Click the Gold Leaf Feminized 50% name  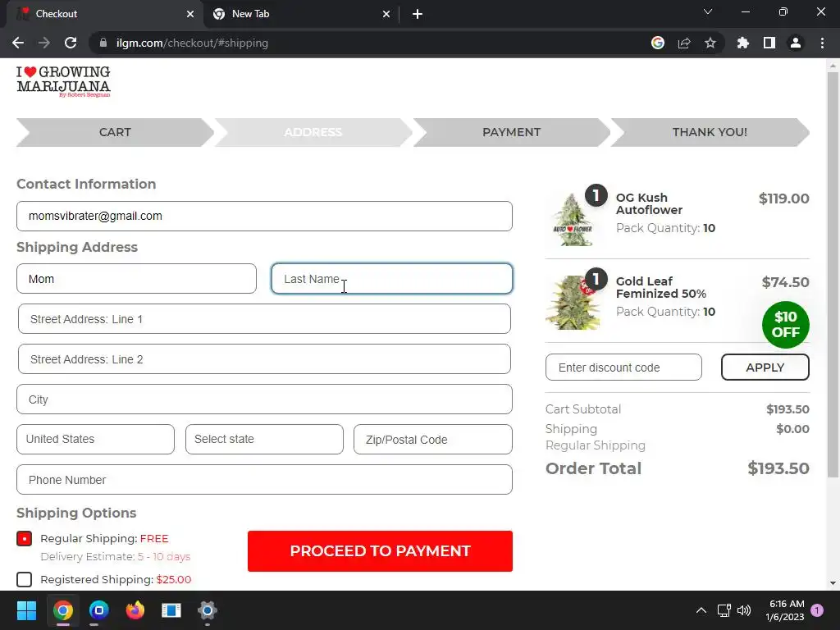(x=661, y=288)
